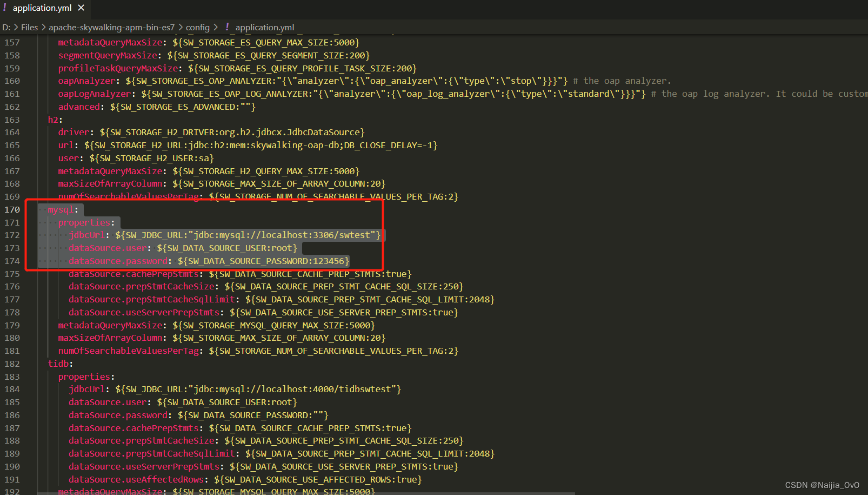
Task: Click dataSource.useServerPrepStmts on line 178
Action: [x=144, y=312]
